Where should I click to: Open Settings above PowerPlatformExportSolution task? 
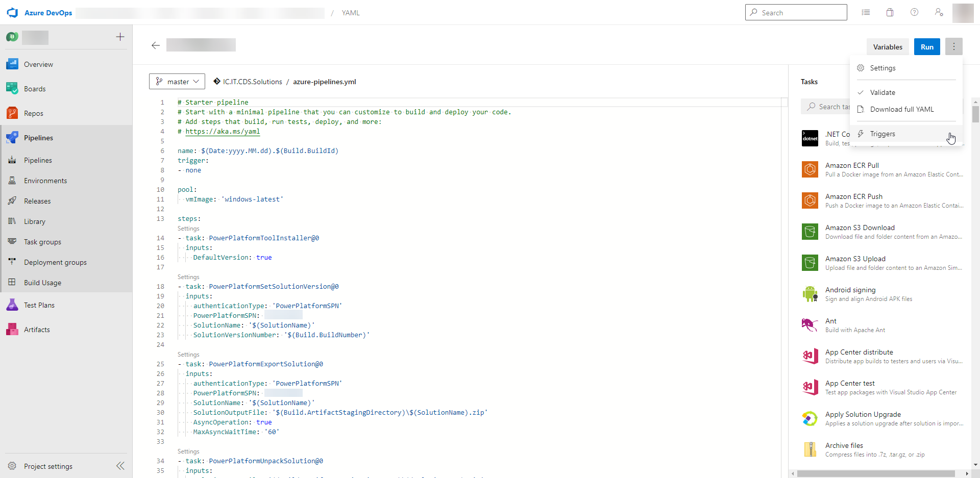(188, 355)
